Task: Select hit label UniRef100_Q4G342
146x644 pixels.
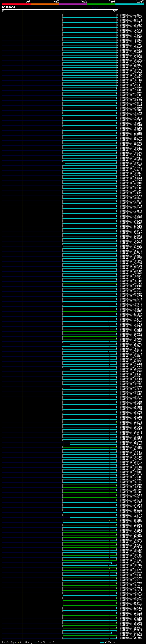Action: tap(131, 291)
